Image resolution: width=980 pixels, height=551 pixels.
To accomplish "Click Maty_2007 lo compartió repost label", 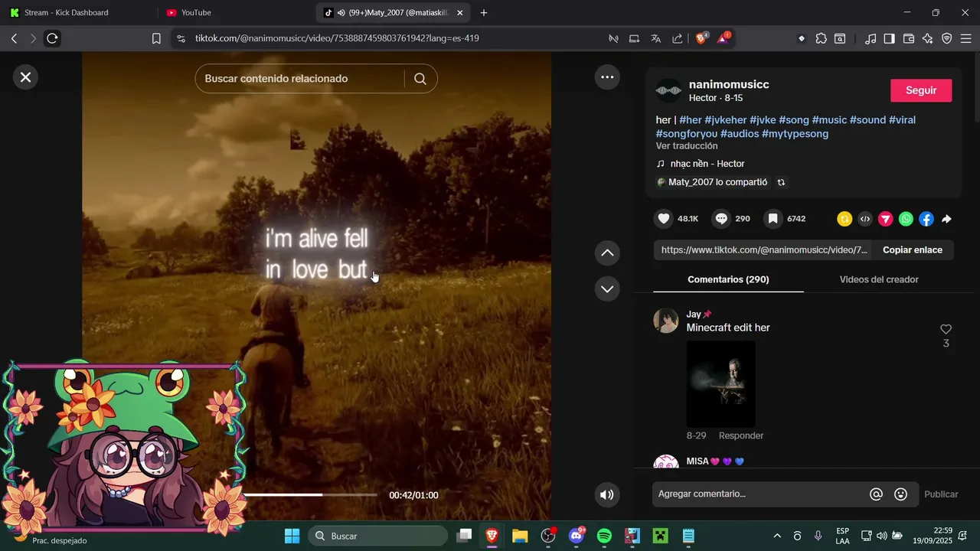I will [717, 182].
